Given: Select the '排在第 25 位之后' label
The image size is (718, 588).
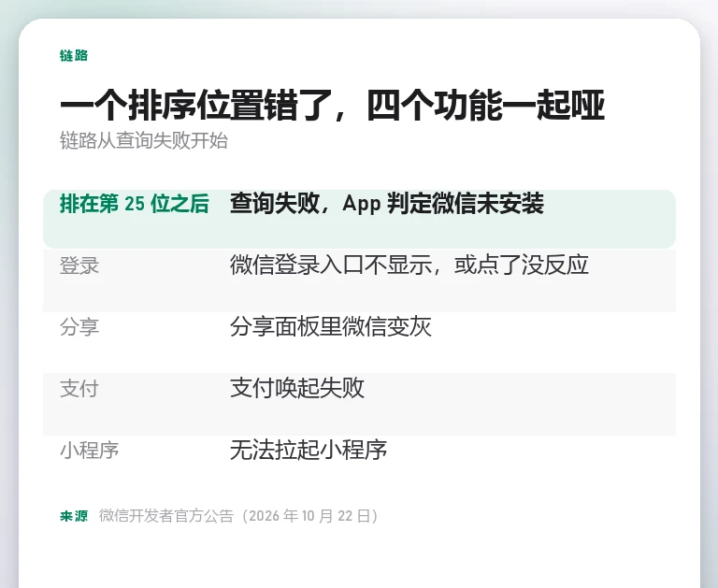Looking at the screenshot, I should pyautogui.click(x=135, y=204).
